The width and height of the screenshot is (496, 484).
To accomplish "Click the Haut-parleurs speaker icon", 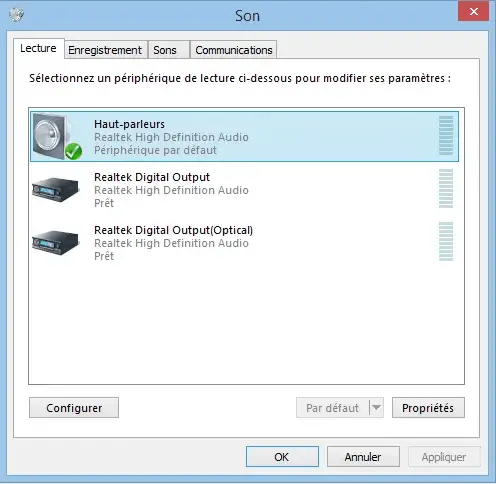I will click(x=57, y=137).
